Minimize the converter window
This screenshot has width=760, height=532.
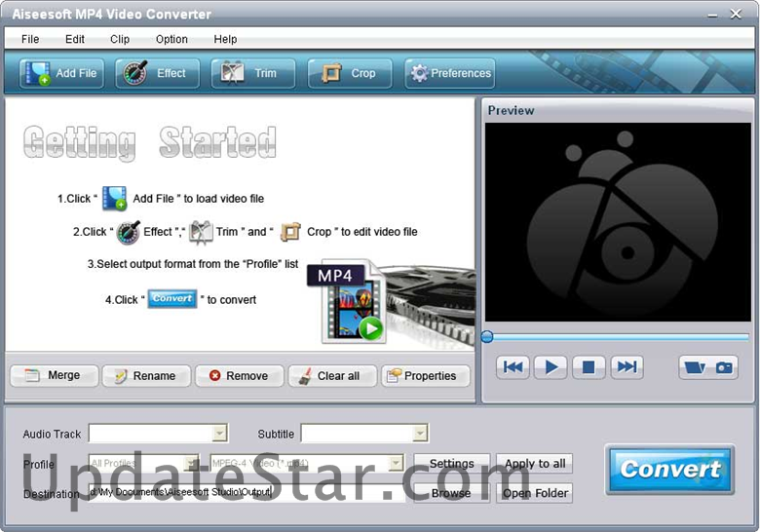(712, 15)
